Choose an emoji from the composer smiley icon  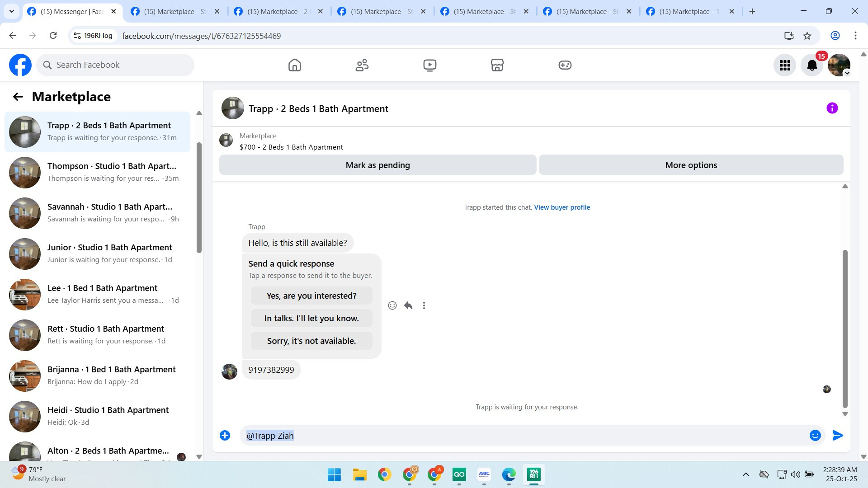[815, 435]
